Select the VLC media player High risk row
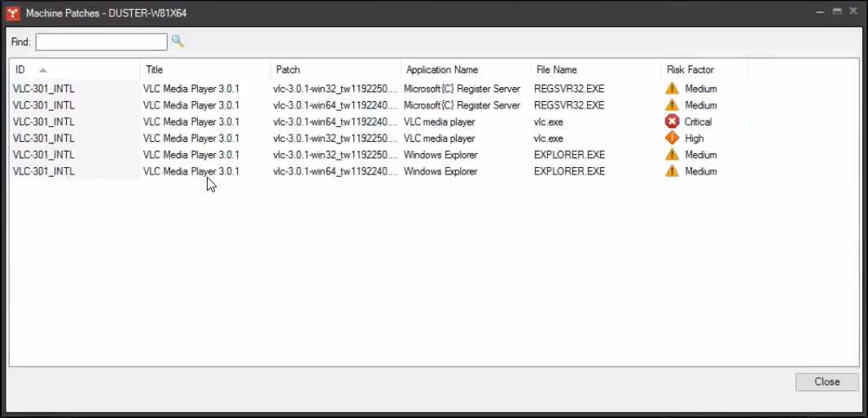Viewport: 868px width, 418px height. pyautogui.click(x=439, y=139)
